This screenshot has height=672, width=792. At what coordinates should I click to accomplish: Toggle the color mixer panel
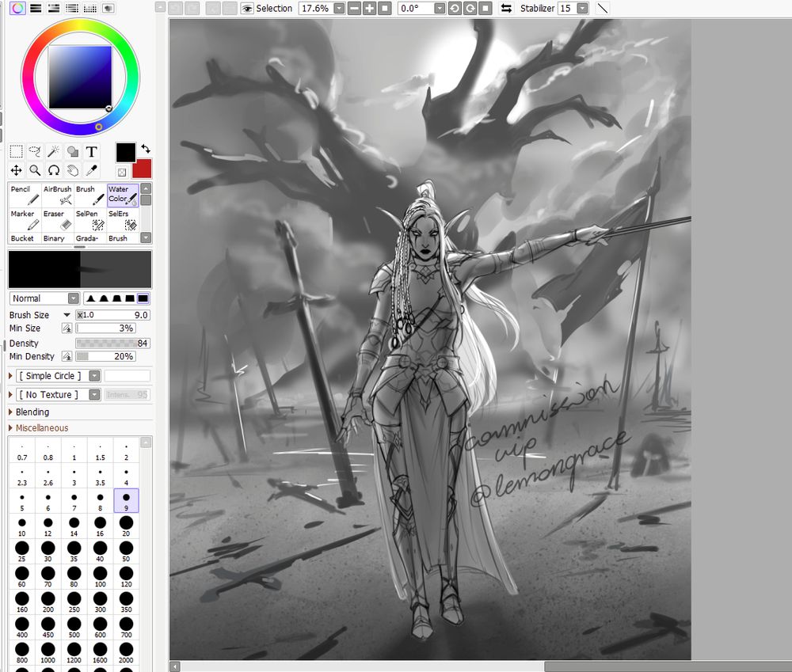[72, 8]
